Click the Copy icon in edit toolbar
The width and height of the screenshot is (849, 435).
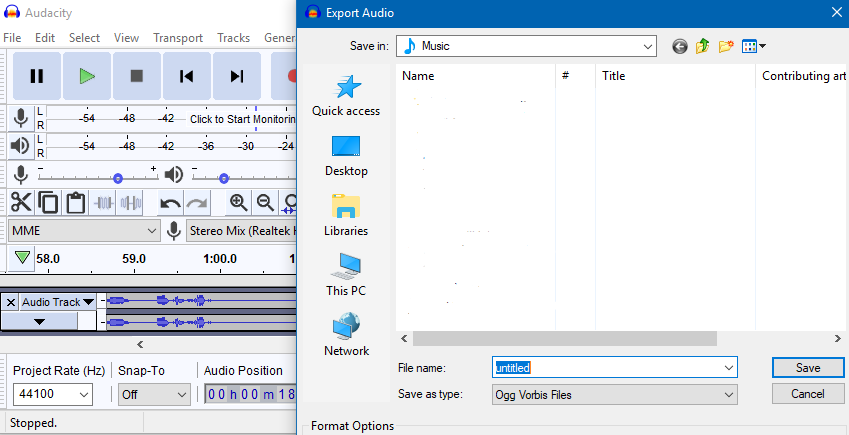48,203
